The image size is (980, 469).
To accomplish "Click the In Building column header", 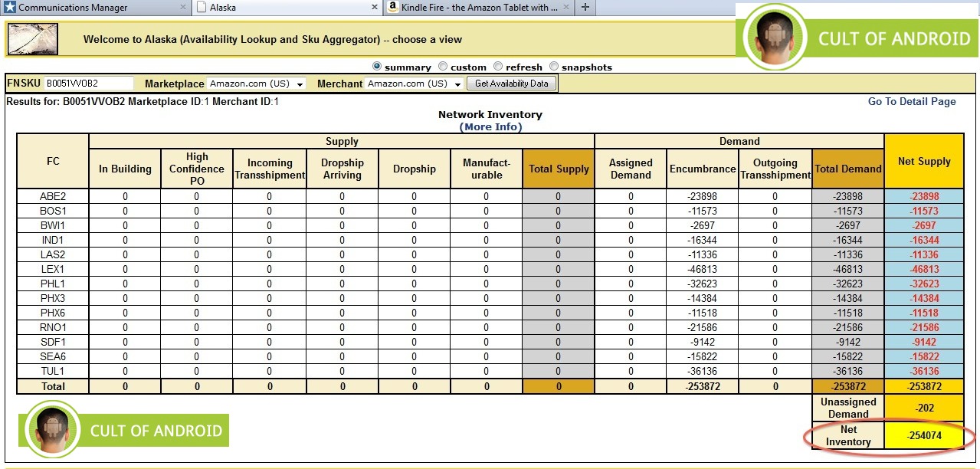I will [x=125, y=169].
